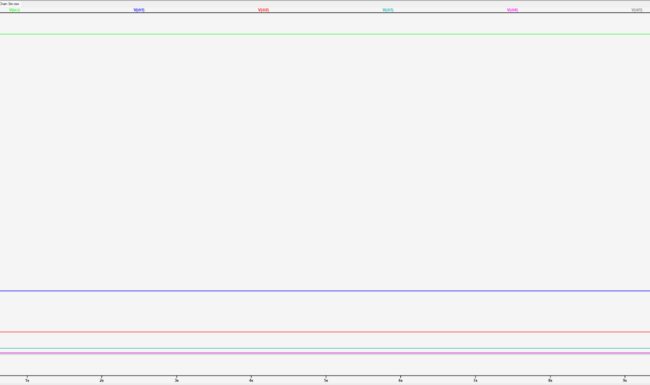Image resolution: width=650 pixels, height=385 pixels.
Task: Click the 3s tick on time axis
Action: tap(177, 380)
